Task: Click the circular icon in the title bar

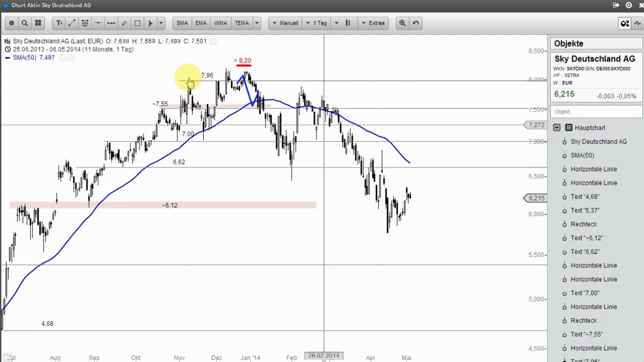Action: point(629,5)
